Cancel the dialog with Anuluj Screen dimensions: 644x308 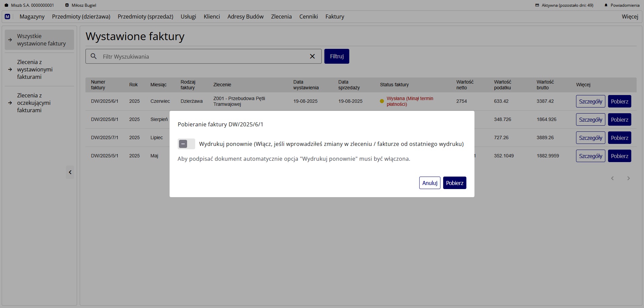tap(430, 183)
